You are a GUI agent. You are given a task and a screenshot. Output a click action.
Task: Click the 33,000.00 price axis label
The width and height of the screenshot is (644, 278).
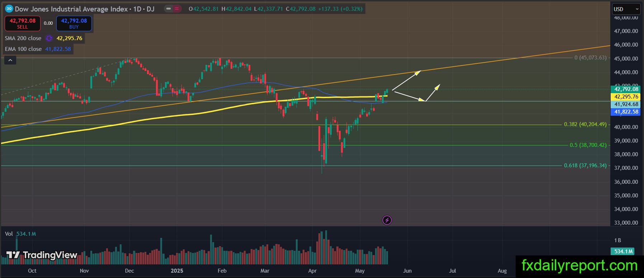626,223
